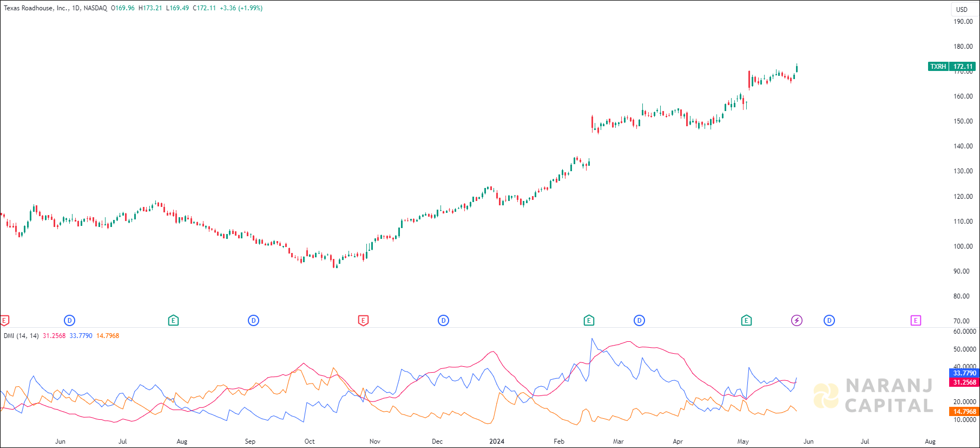The image size is (980, 448).
Task: Click the 110.00 price axis label
Action: coord(963,222)
